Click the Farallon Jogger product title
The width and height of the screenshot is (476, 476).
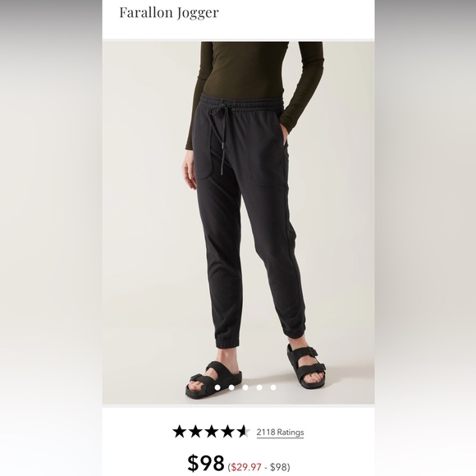click(169, 13)
